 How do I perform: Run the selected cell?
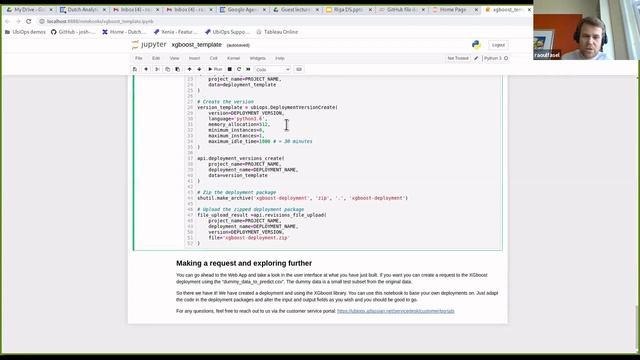pos(215,69)
